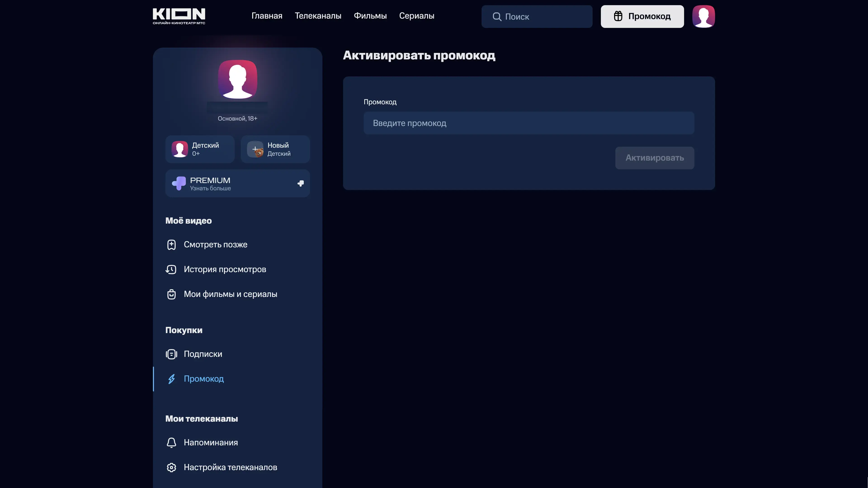This screenshot has height=488, width=868.
Task: Open the Сериалы navigation item
Action: (x=416, y=16)
